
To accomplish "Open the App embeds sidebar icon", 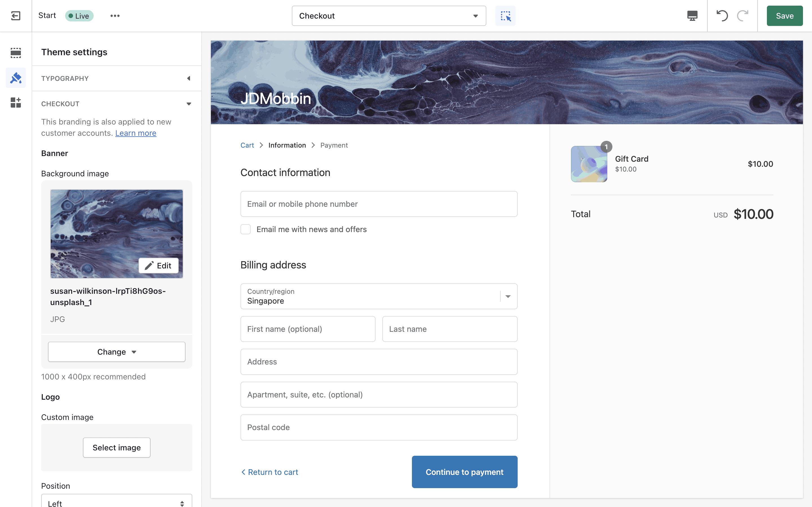I will coord(16,102).
